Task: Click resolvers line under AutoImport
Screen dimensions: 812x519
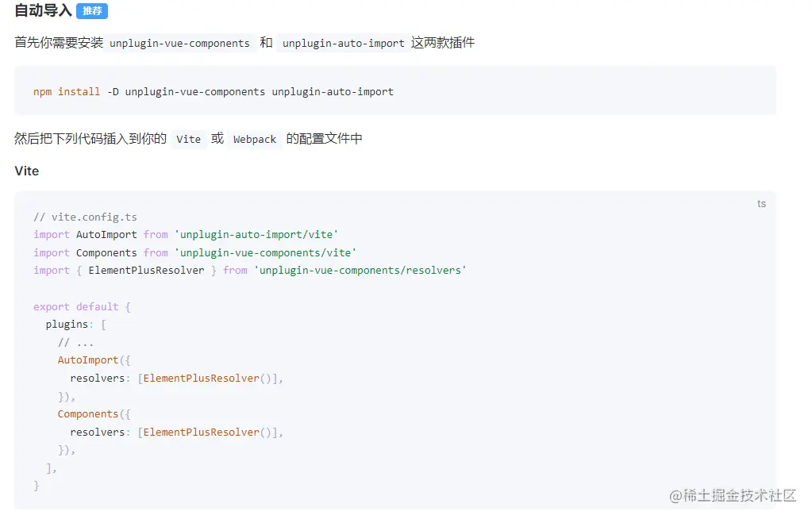Action: click(176, 379)
